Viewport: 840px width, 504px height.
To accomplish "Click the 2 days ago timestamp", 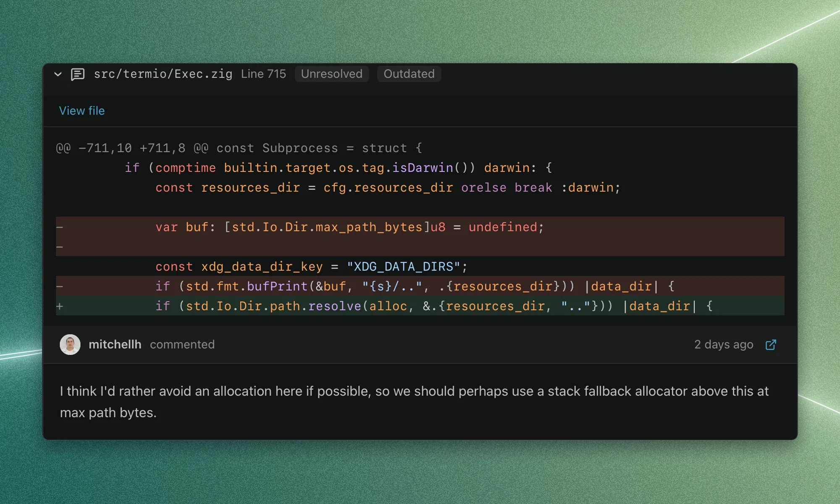I will coord(724,344).
